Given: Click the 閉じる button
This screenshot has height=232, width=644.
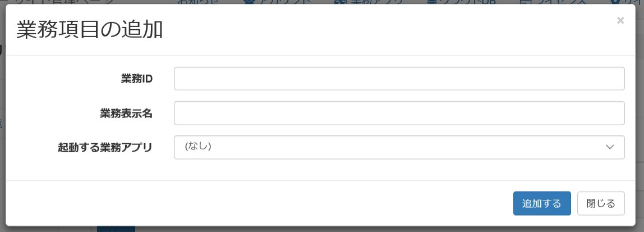Looking at the screenshot, I should (600, 203).
